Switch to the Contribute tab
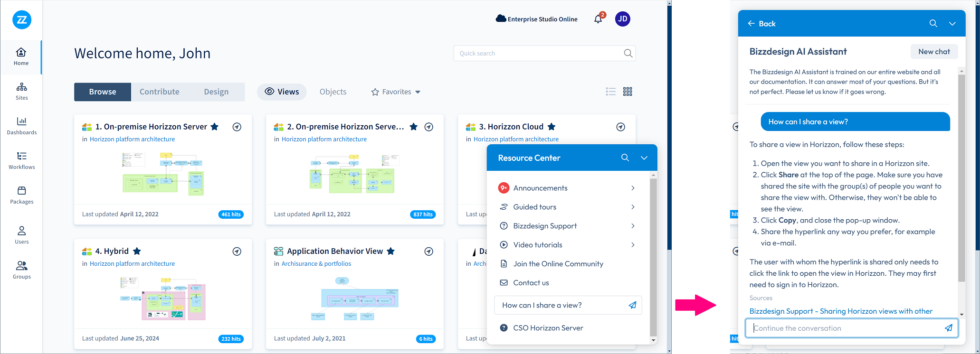 (x=160, y=92)
